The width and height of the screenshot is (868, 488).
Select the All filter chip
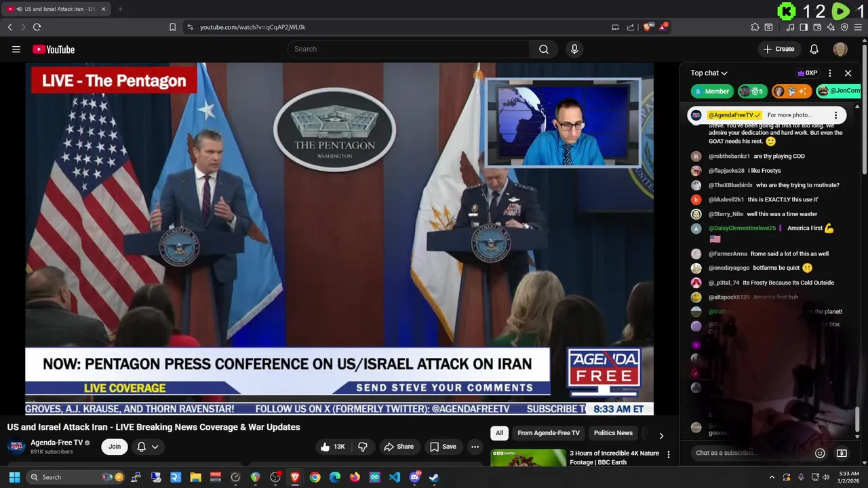(x=499, y=433)
